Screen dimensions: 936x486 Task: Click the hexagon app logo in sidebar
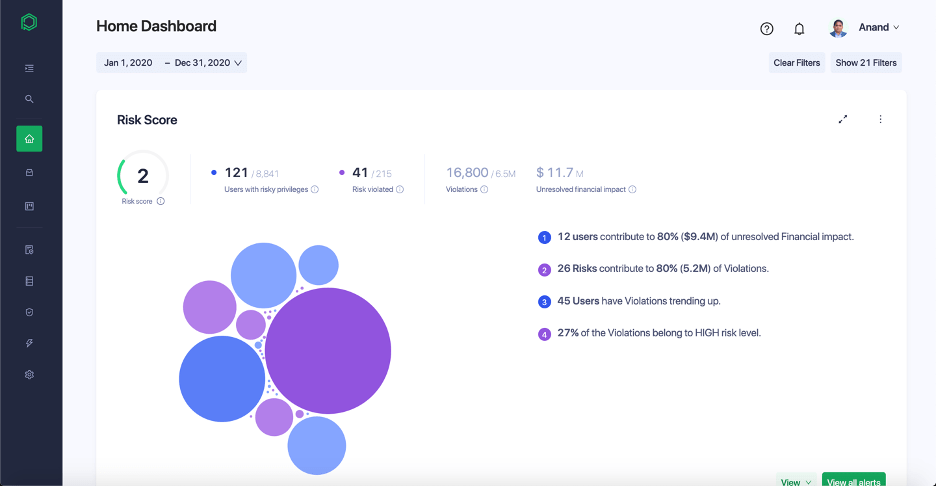pos(29,23)
